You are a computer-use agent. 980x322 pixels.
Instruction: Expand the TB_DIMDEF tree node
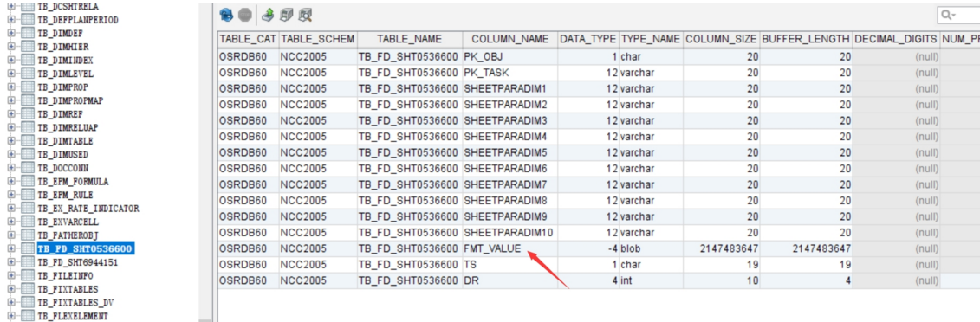[x=10, y=33]
